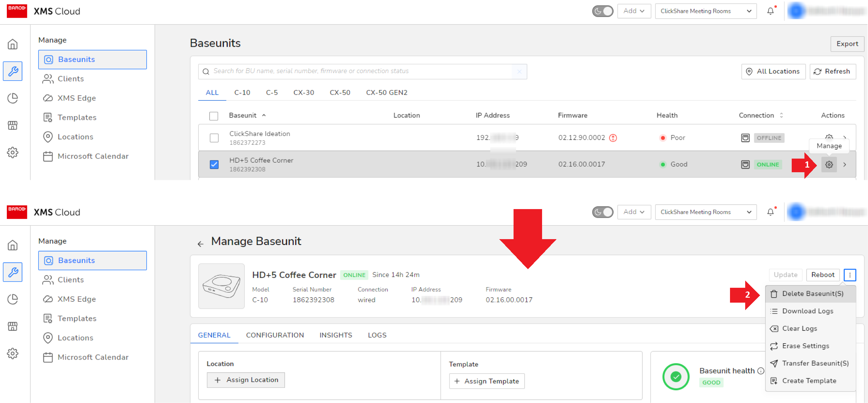
Task: Sort by the Connection column arrows
Action: click(781, 116)
